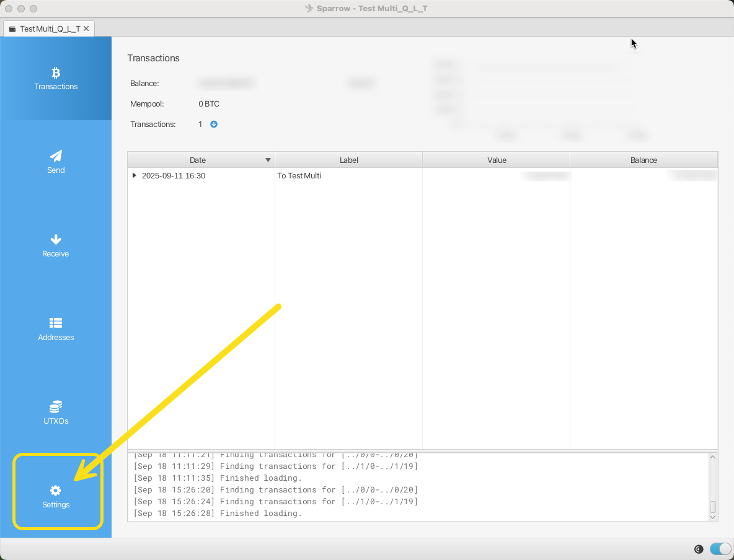This screenshot has width=734, height=560.
Task: Show the Addresses list
Action: pyautogui.click(x=56, y=329)
